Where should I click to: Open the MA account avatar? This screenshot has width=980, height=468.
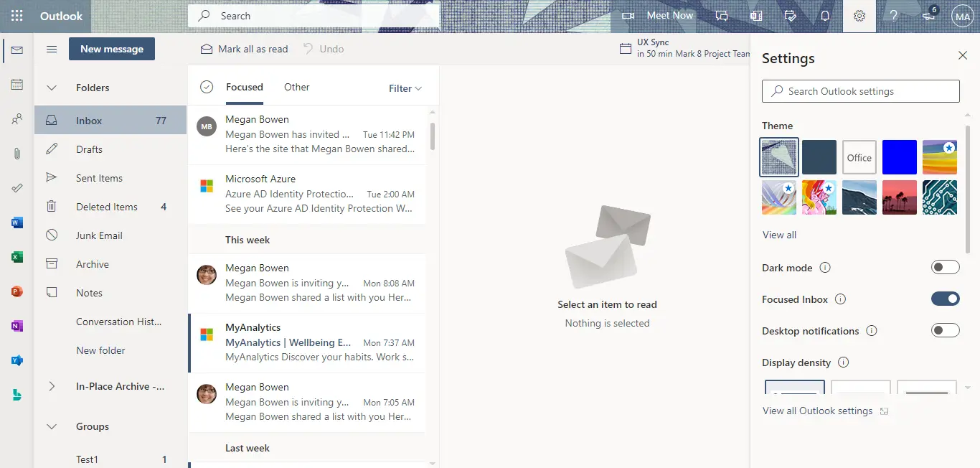[962, 16]
